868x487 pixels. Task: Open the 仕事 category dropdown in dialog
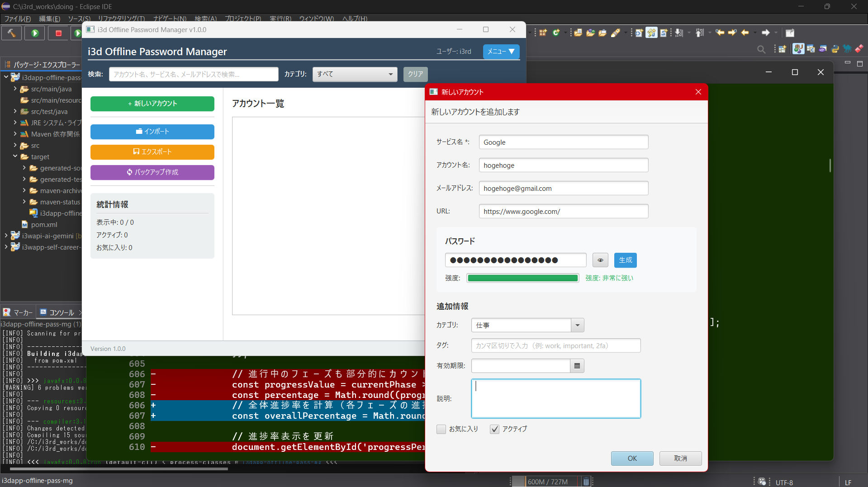(x=527, y=325)
